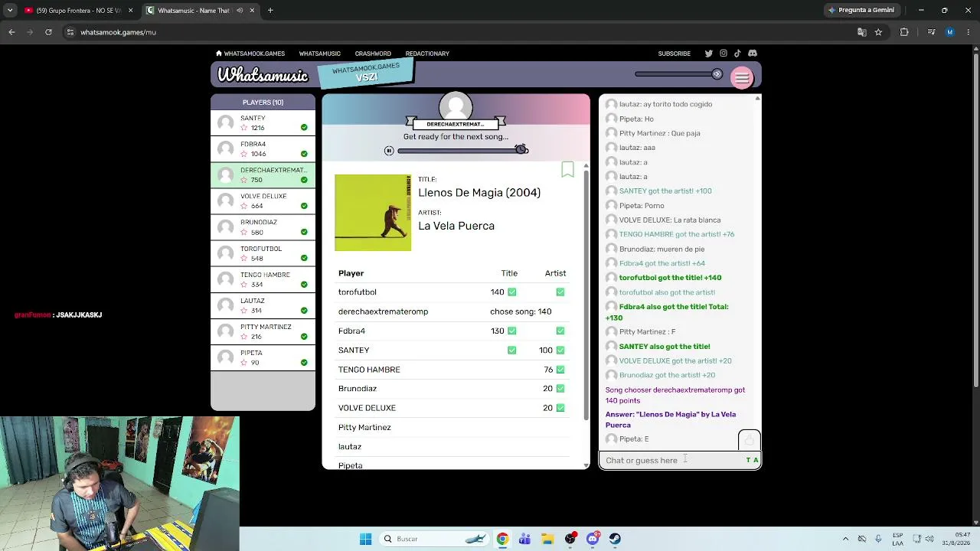Viewport: 980px width, 551px height.
Task: Mute the Whatsamusic tab audio icon
Action: coord(240,11)
